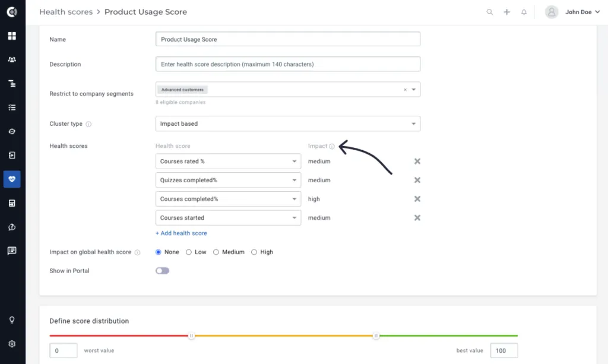Click the info icon next to Cluster type
Screen dimensions: 608x364
tap(88, 124)
